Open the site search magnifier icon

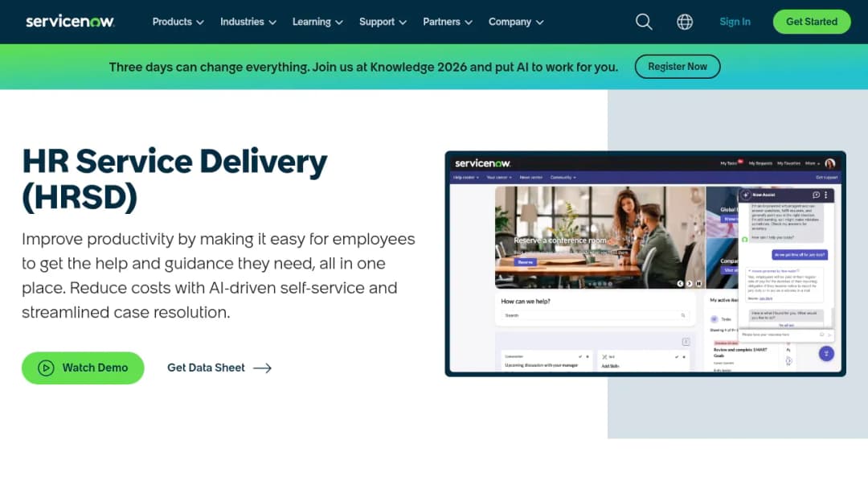coord(644,22)
